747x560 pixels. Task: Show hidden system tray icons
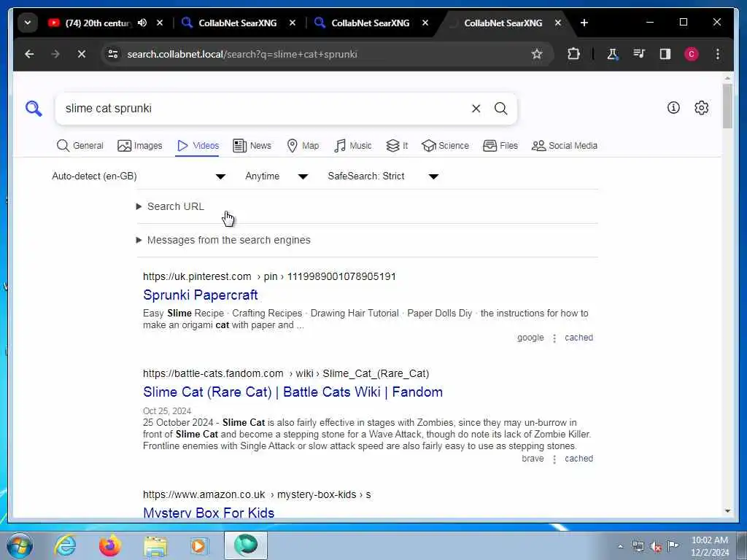click(x=620, y=546)
